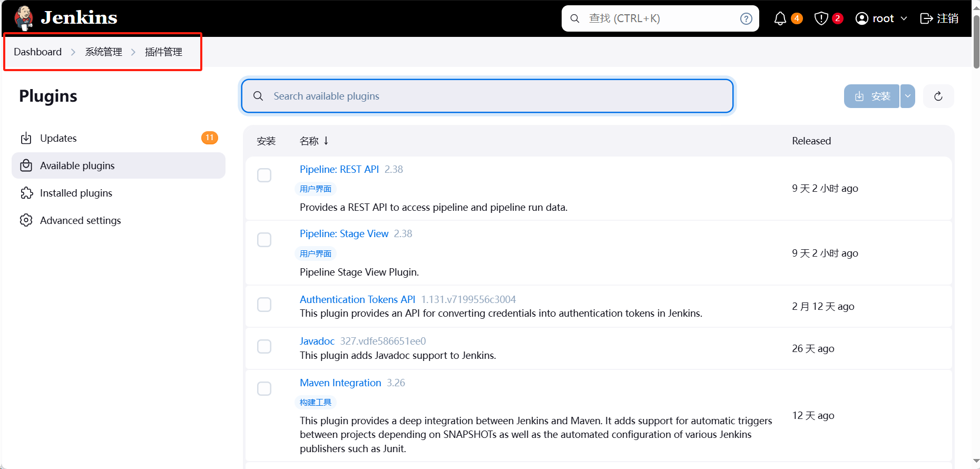
Task: Expand the install options dropdown arrow
Action: (908, 96)
